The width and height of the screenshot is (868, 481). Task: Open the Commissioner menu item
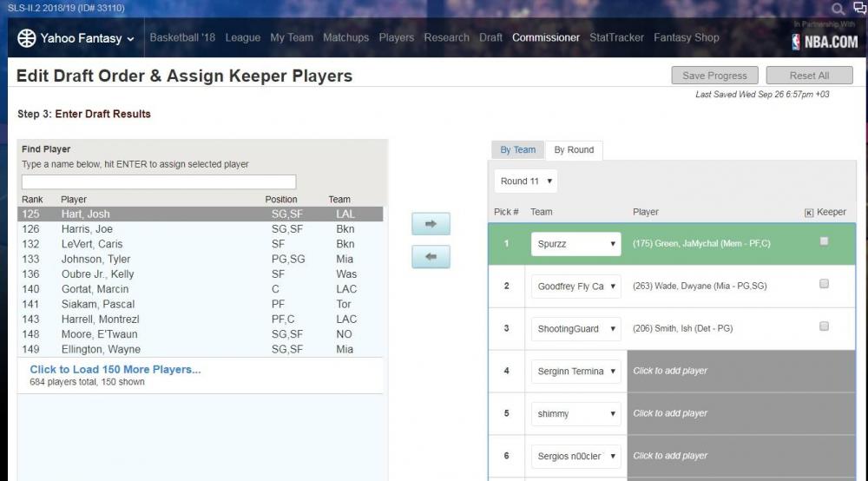click(545, 38)
